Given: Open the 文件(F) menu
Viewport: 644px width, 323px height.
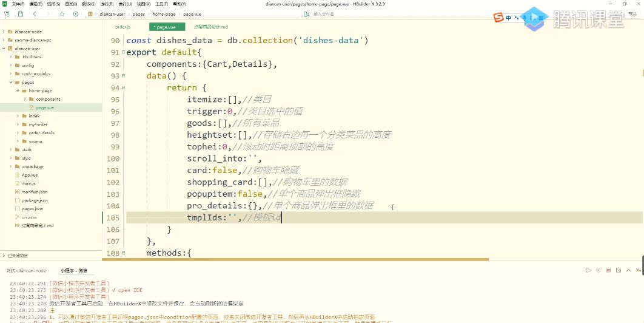Looking at the screenshot, I should (x=18, y=4).
